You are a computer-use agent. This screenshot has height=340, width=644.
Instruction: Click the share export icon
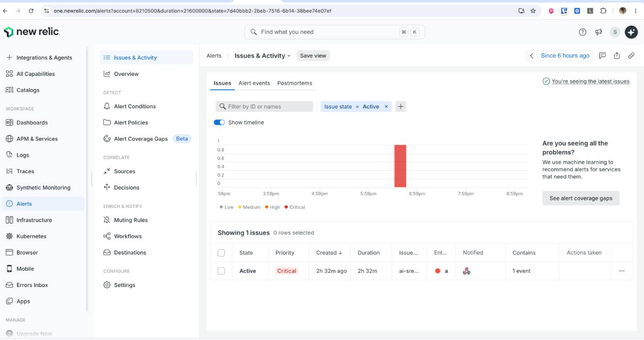coord(617,56)
